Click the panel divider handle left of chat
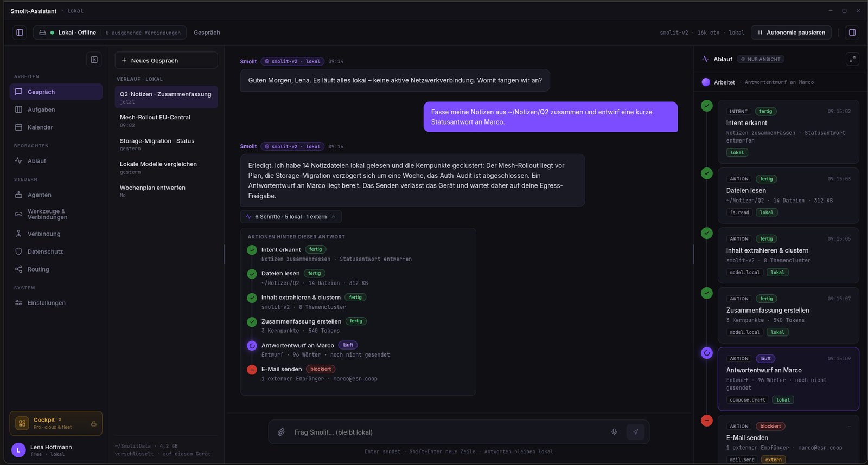Viewport: 868px width, 465px height. (x=224, y=254)
